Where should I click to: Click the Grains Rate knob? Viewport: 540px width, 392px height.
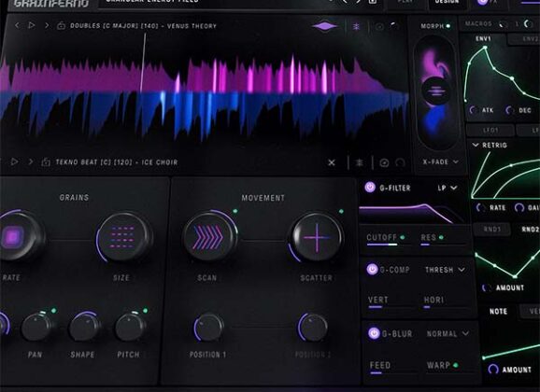(x=14, y=237)
